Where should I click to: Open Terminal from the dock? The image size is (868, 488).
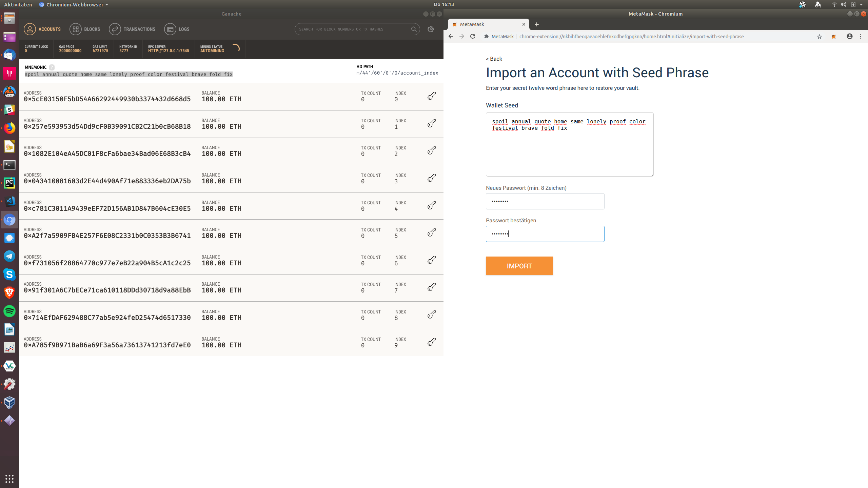click(x=9, y=165)
